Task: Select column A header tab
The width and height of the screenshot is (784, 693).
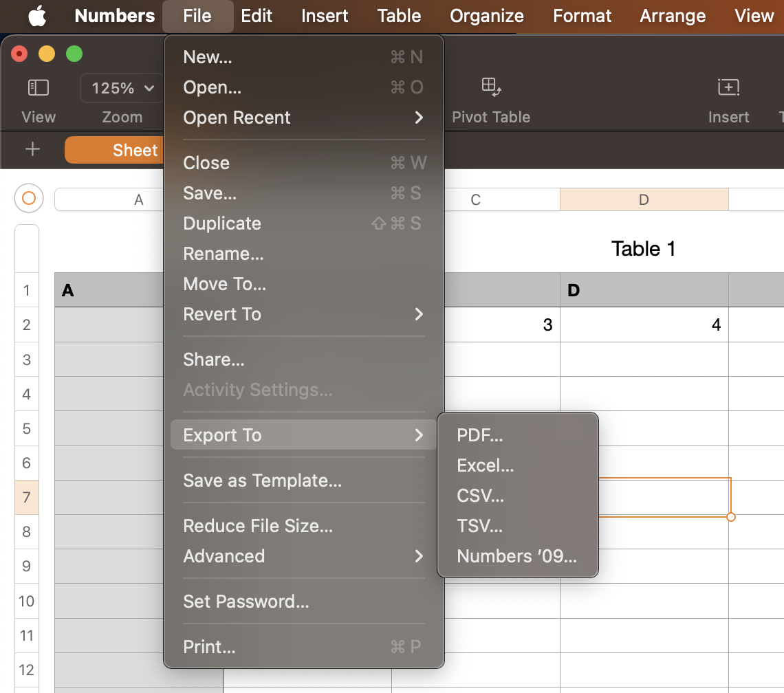Action: click(109, 199)
